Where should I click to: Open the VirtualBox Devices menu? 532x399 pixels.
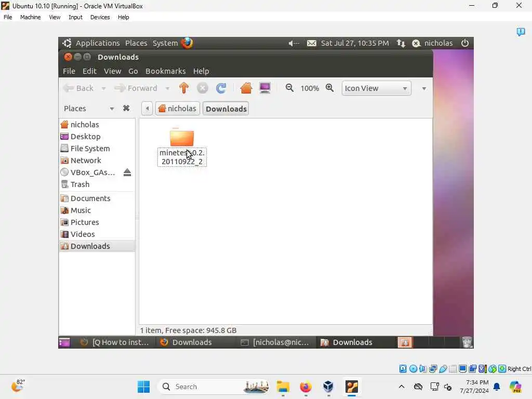tap(100, 17)
